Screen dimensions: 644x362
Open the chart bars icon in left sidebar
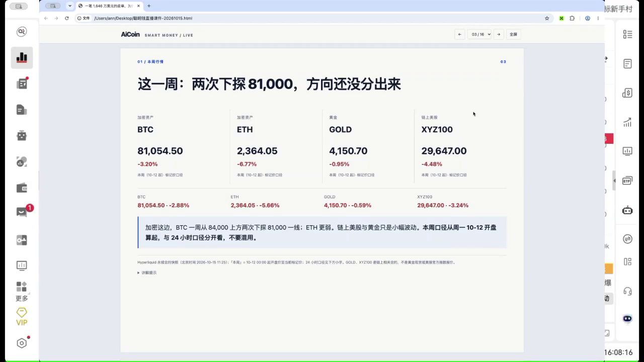pyautogui.click(x=22, y=58)
